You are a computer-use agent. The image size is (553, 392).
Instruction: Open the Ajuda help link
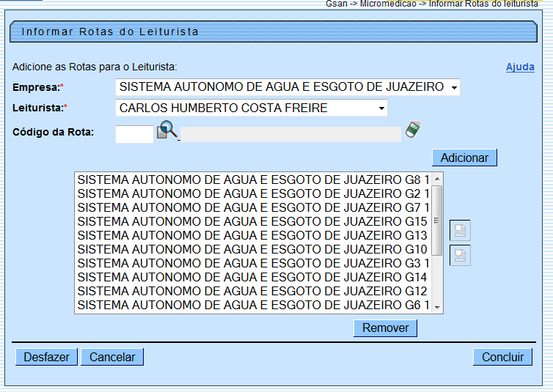point(520,67)
